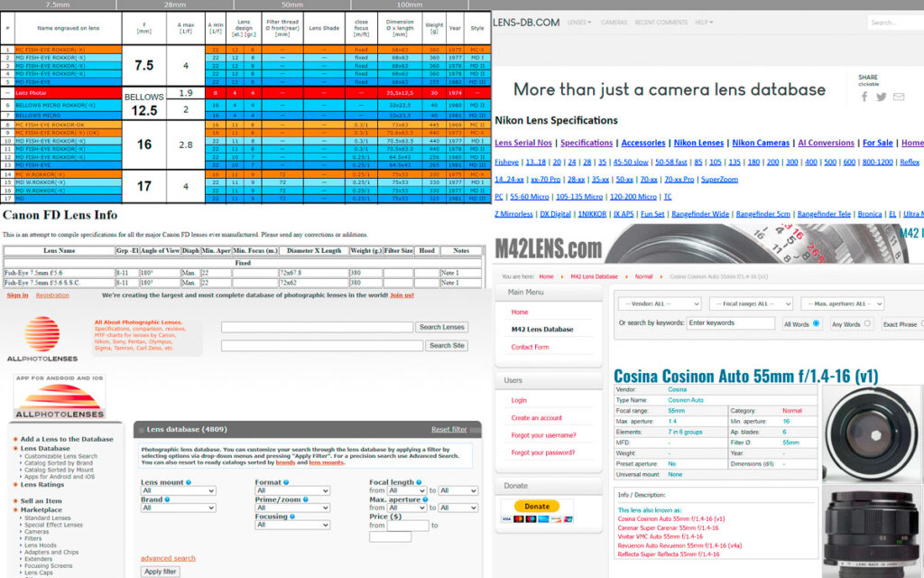Share via the Twitter bird icon
924x578 pixels.
(881, 97)
